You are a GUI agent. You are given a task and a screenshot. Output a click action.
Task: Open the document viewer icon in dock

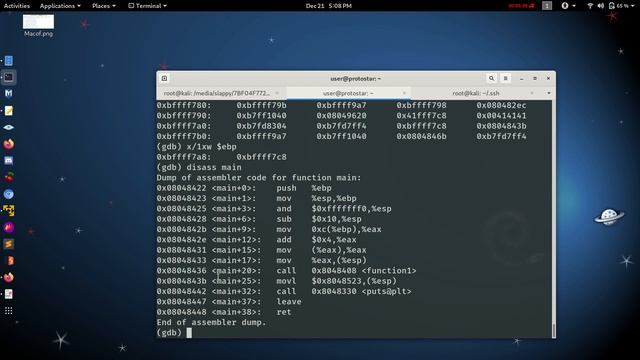(x=9, y=294)
